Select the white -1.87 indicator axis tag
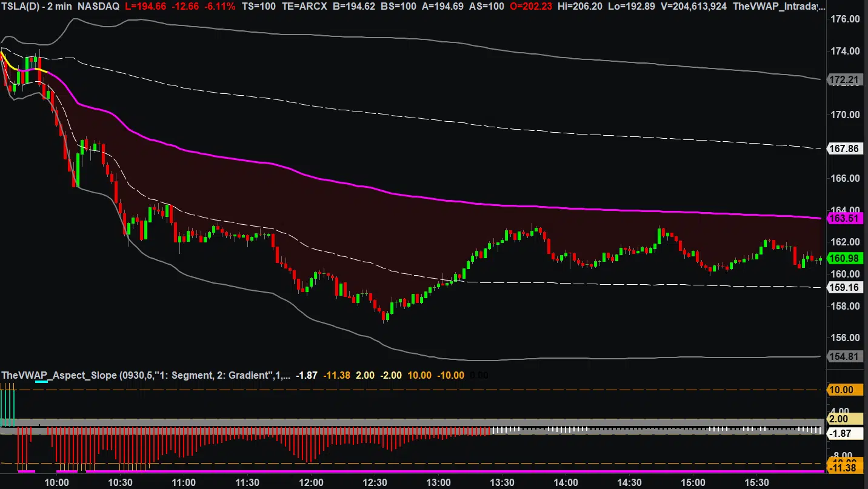This screenshot has width=868, height=489. coord(845,433)
